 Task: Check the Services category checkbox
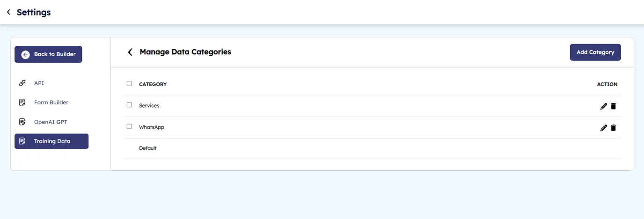(129, 105)
